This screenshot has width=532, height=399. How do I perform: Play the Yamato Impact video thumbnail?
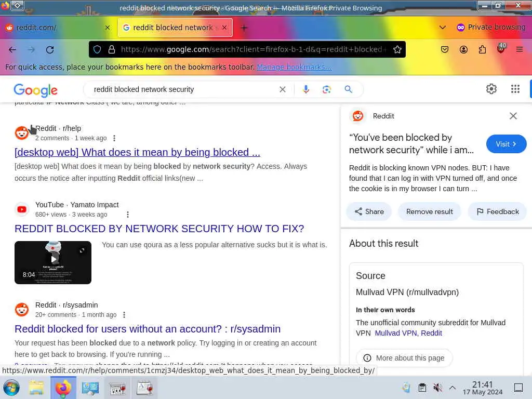(x=53, y=262)
